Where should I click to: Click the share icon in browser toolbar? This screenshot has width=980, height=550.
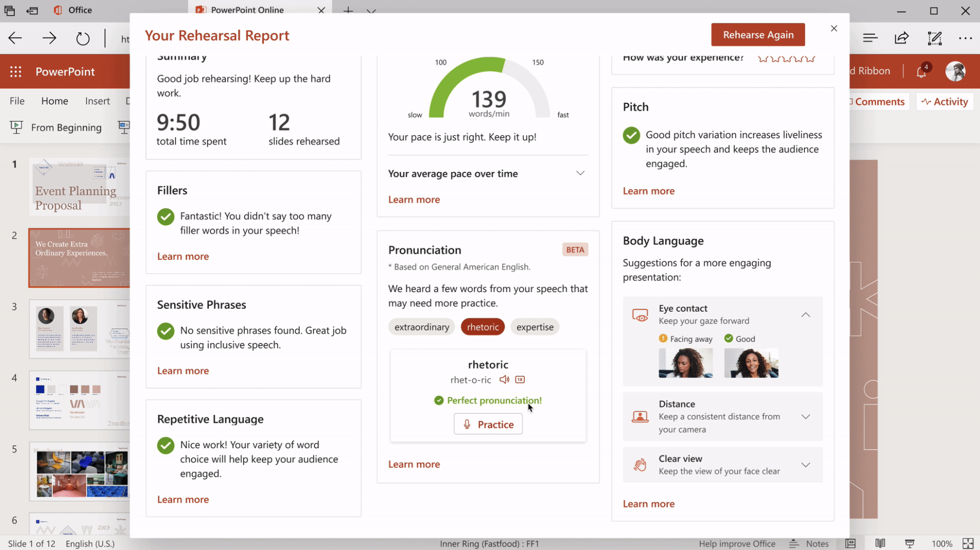[x=901, y=38]
